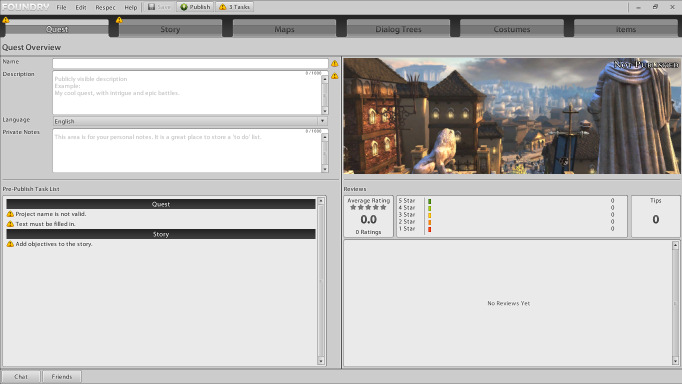682x384 pixels.
Task: Select 'Project name is not valid' task
Action: pyautogui.click(x=51, y=214)
